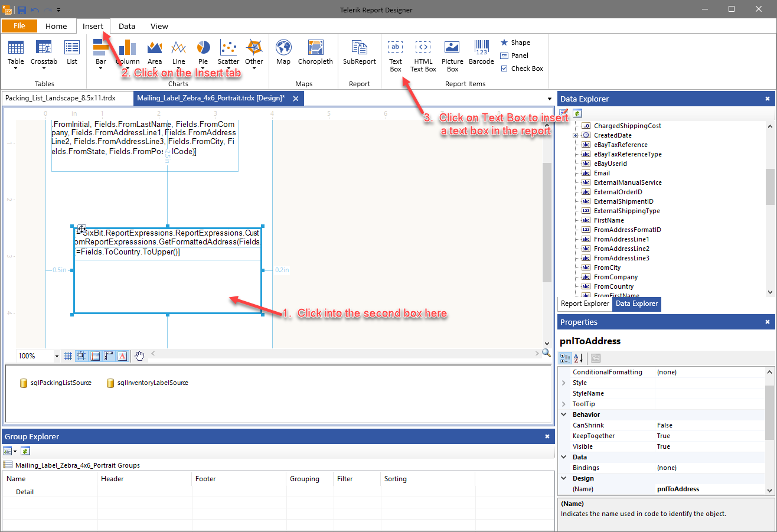This screenshot has height=532, width=777.
Task: Open the document tabs list dropdown
Action: coord(550,99)
